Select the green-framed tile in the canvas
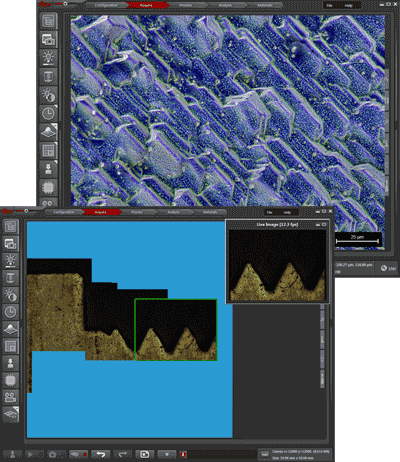Screen dimensions: 400x462 pyautogui.click(x=176, y=330)
